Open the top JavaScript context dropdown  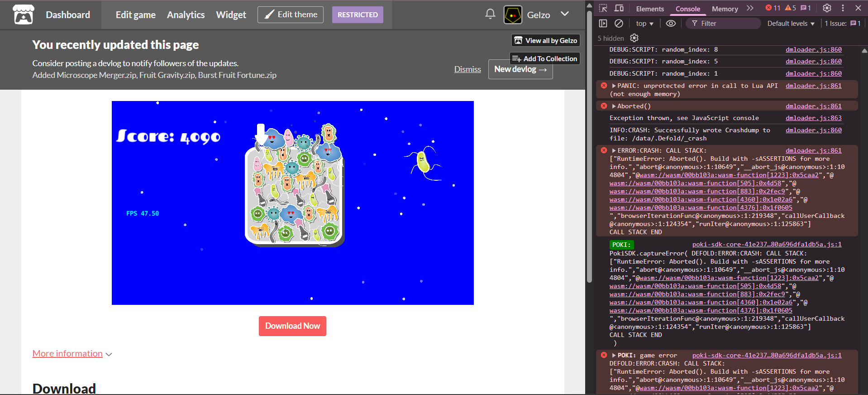(x=644, y=24)
